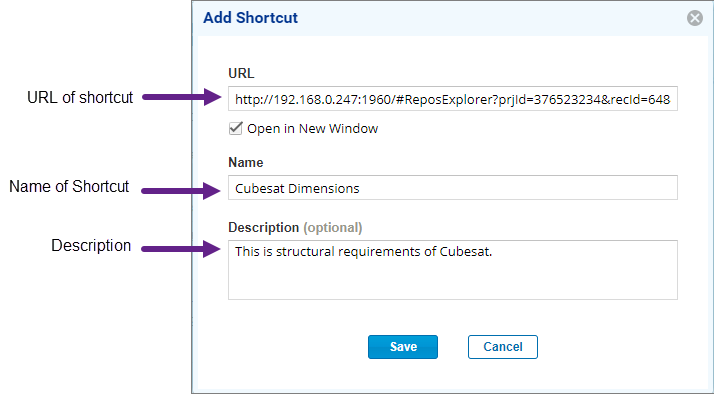714x400 pixels.
Task: Close the Add Shortcut dialog
Action: pyautogui.click(x=694, y=18)
